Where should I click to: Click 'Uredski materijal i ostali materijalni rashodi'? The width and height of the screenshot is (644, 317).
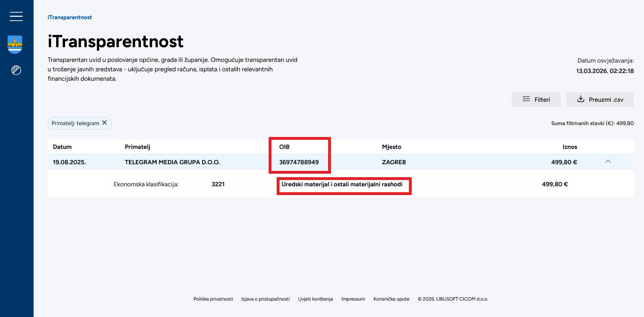tap(342, 184)
